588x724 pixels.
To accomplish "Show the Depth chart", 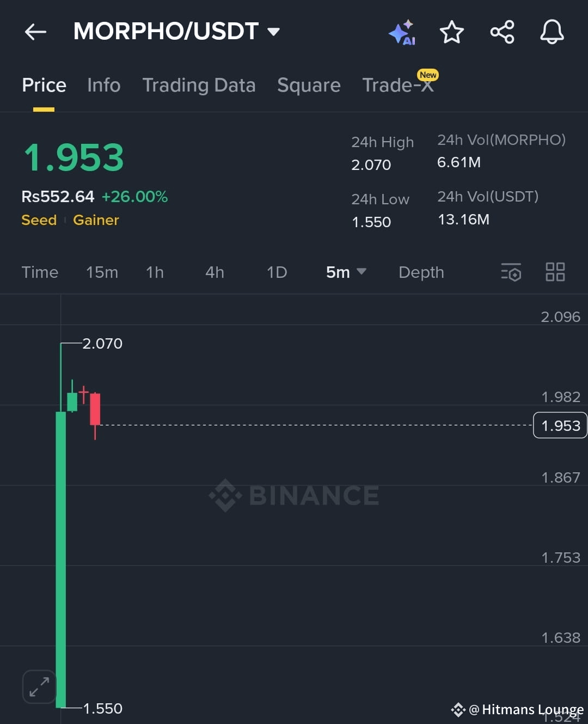I will [421, 272].
